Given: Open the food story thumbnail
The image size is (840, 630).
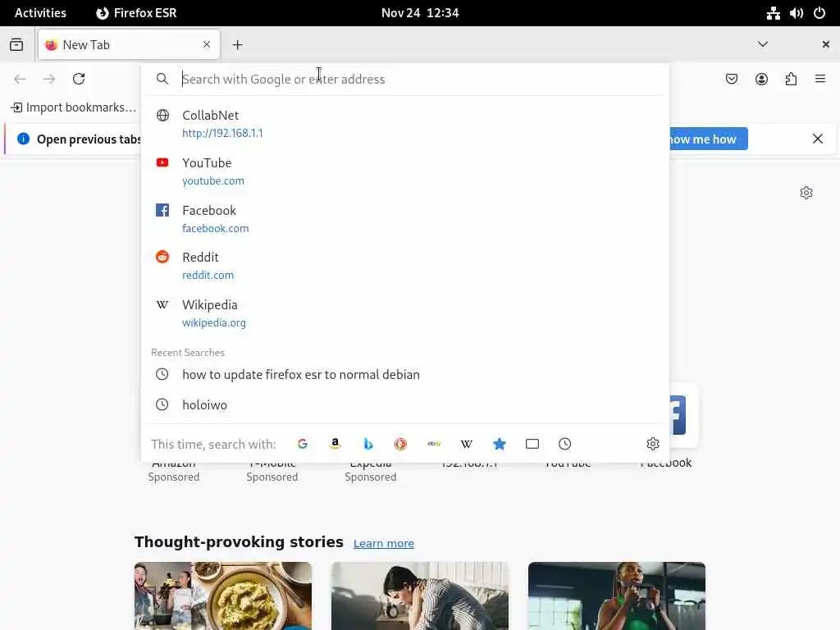Looking at the screenshot, I should point(223,596).
